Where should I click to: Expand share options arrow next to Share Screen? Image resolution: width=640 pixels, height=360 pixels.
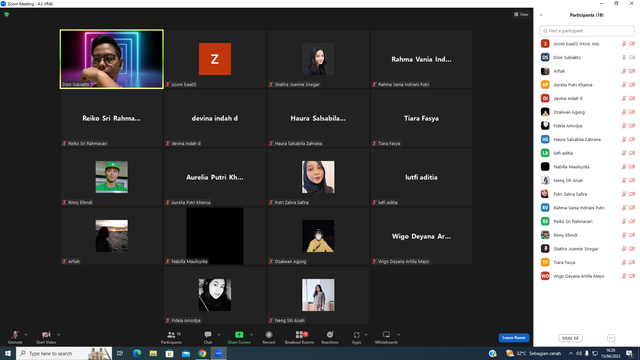[x=251, y=335]
